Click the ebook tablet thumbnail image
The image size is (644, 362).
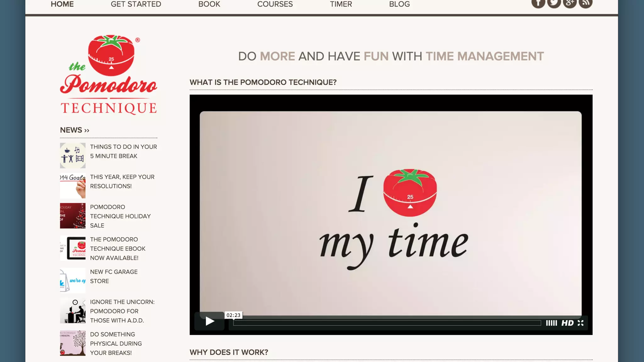tap(73, 248)
